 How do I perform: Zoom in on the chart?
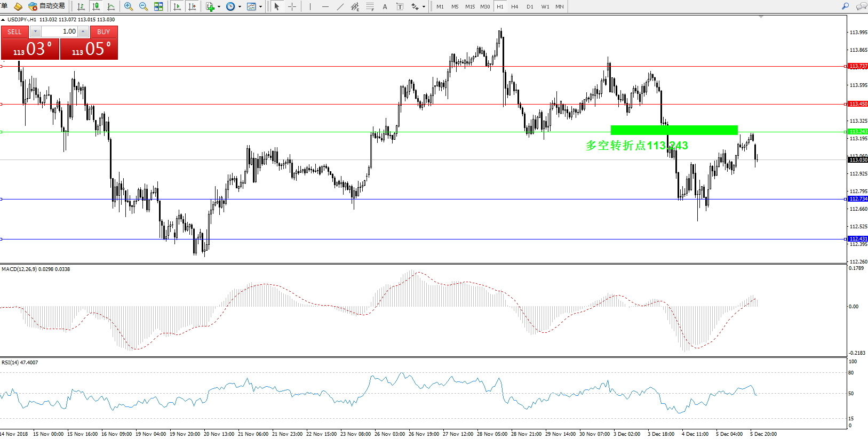129,6
